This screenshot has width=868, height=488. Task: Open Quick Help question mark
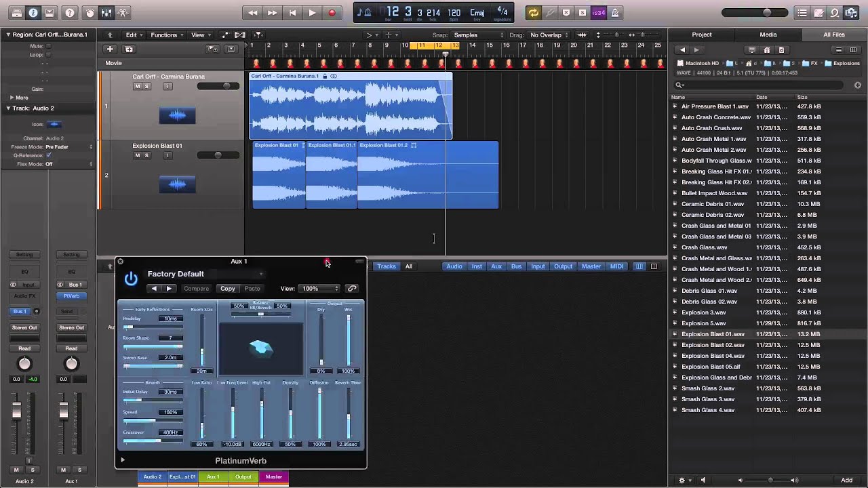tap(70, 13)
